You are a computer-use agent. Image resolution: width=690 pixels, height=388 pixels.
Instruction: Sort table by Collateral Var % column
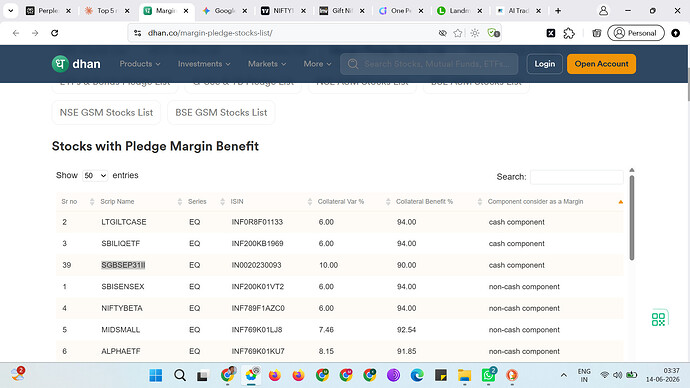pos(354,201)
